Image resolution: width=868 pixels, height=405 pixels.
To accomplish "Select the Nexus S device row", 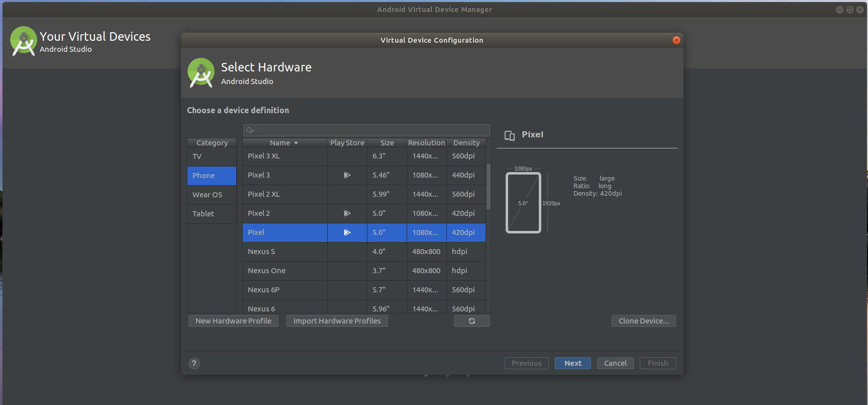I will pyautogui.click(x=364, y=252).
